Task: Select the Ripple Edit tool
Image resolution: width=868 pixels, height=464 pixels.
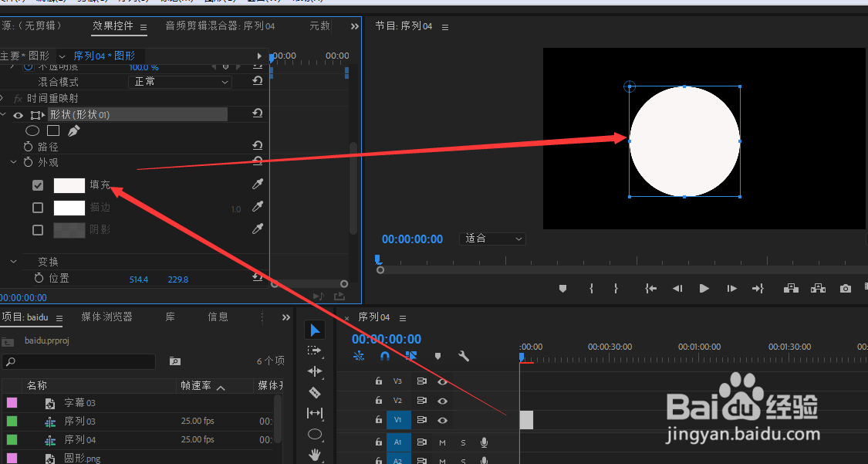Action: 315,371
